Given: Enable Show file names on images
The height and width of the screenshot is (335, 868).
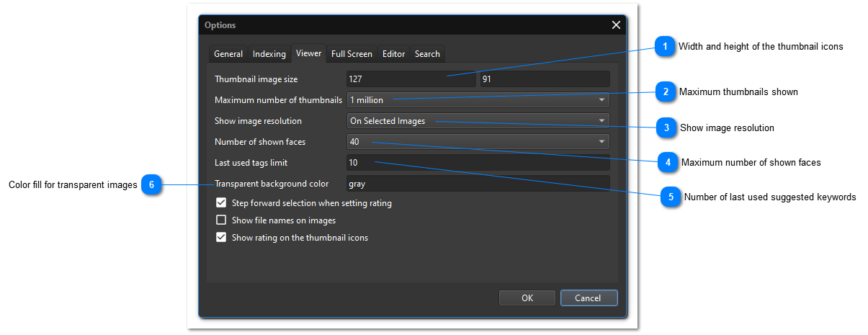Looking at the screenshot, I should click(222, 220).
